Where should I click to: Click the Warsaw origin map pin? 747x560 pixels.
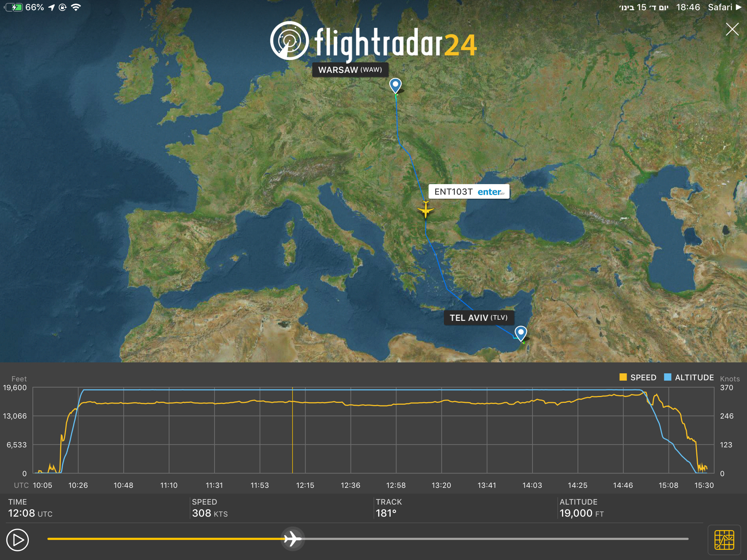click(395, 85)
